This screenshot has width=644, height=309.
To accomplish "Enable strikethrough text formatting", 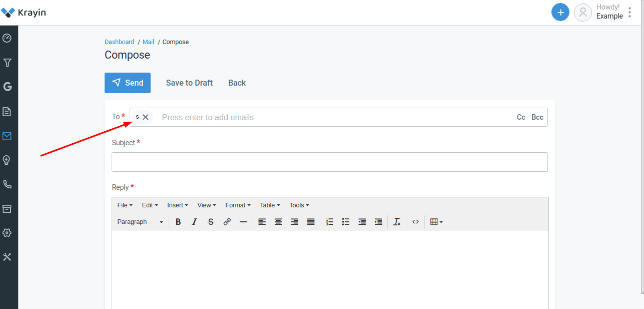I will tap(211, 221).
